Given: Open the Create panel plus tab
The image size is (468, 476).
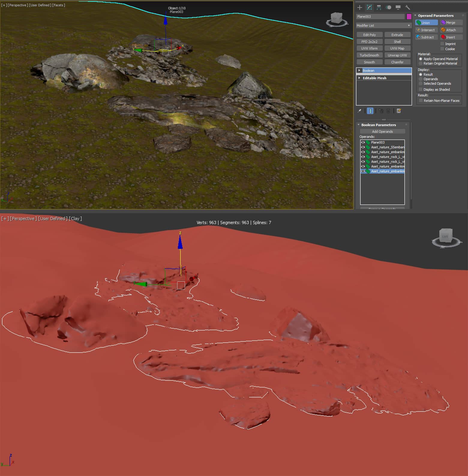Looking at the screenshot, I should (360, 8).
